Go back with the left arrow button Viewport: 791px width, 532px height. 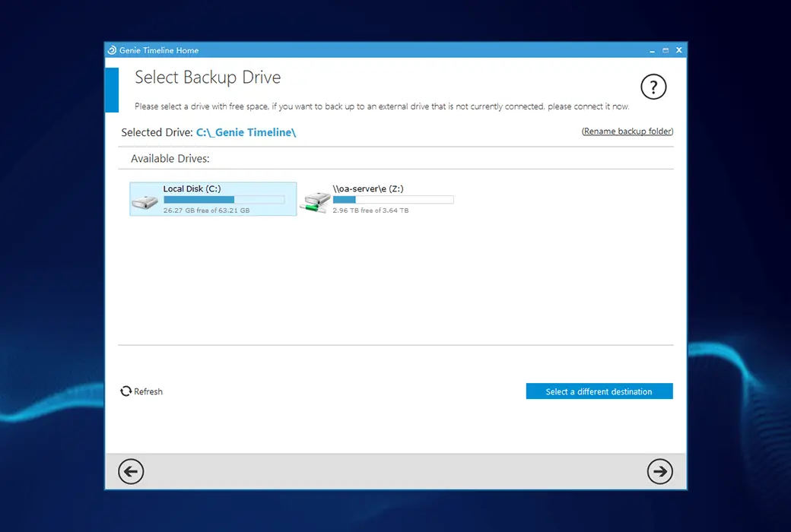click(x=131, y=471)
